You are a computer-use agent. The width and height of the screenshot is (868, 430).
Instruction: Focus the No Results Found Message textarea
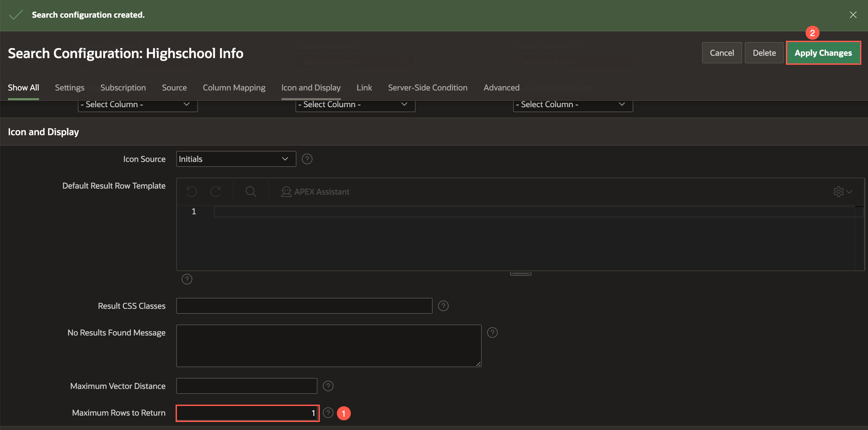[x=329, y=346]
